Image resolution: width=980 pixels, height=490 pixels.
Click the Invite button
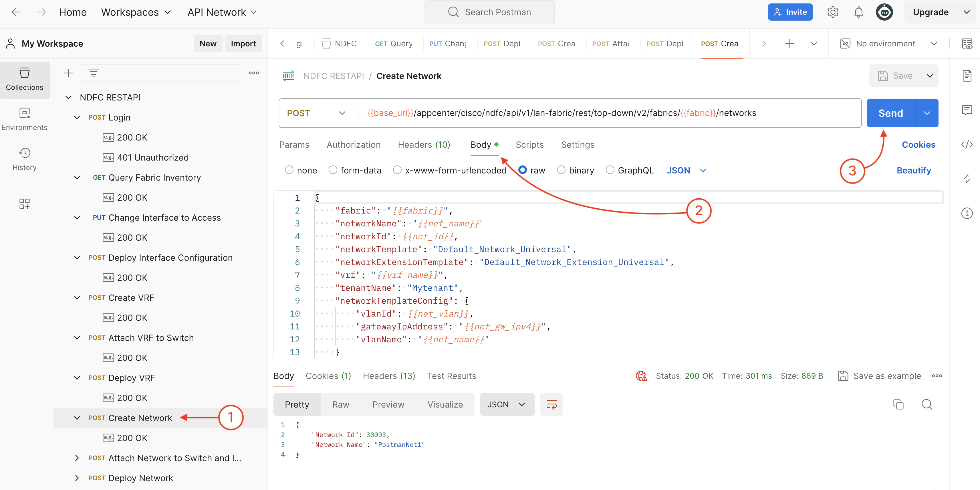tap(790, 12)
